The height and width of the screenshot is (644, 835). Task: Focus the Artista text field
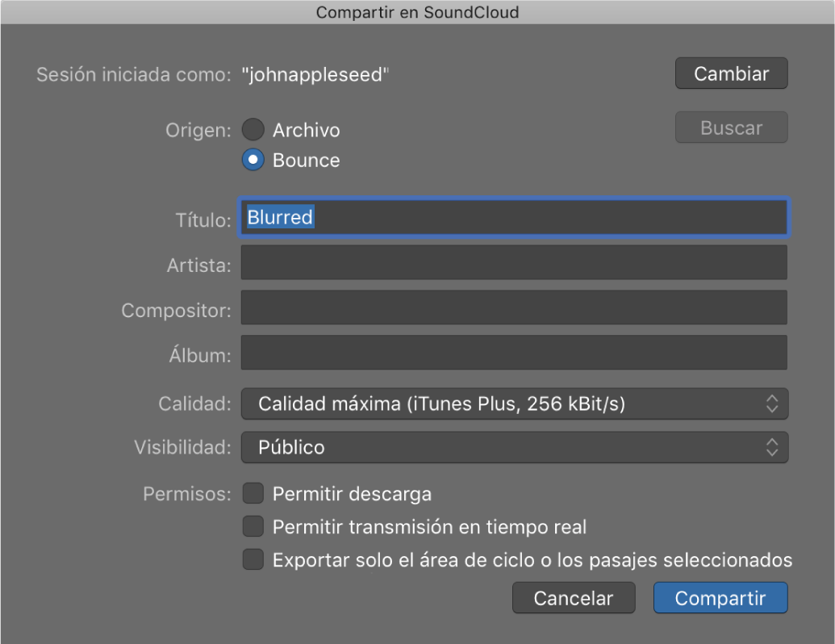pyautogui.click(x=513, y=263)
